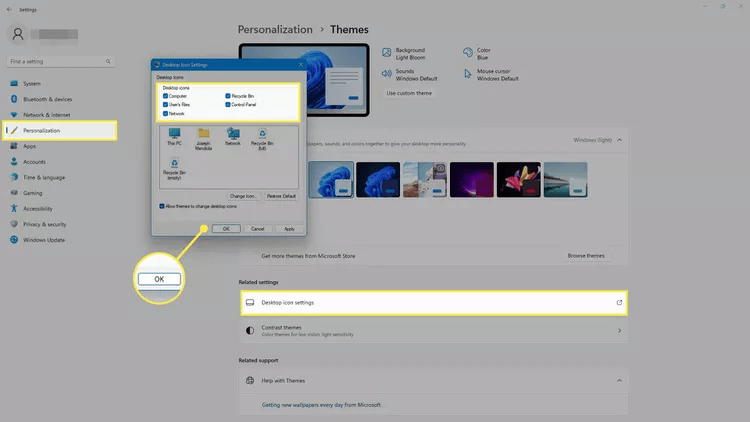Choose the purple Glow theme thumbnail
The width and height of the screenshot is (750, 422).
click(472, 179)
